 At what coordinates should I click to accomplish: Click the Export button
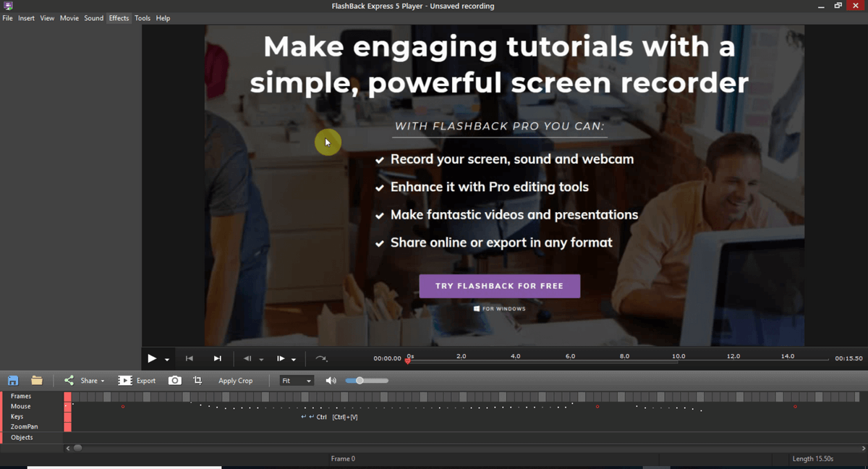pyautogui.click(x=137, y=381)
